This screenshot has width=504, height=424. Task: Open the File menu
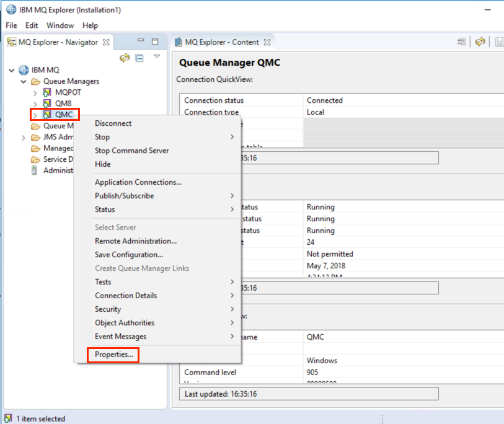[11, 25]
